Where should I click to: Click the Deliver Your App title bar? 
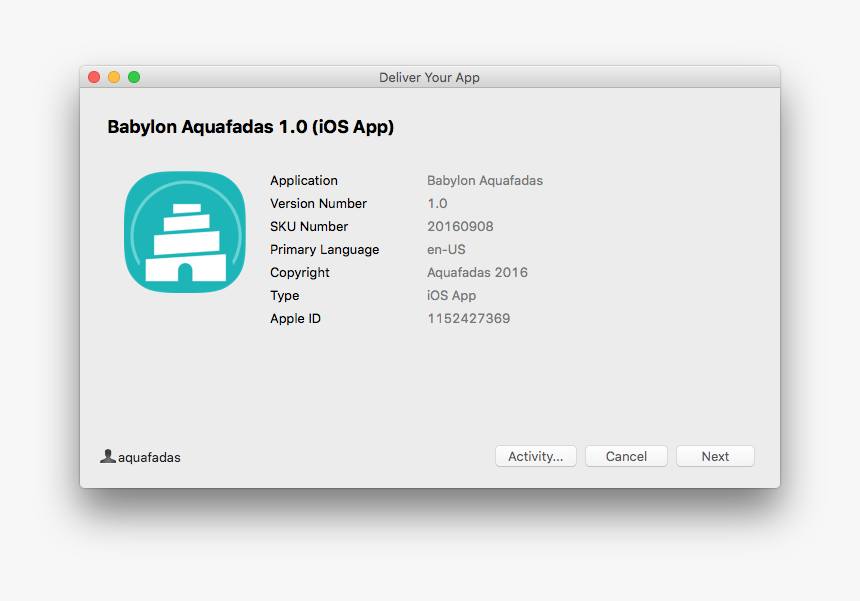429,77
